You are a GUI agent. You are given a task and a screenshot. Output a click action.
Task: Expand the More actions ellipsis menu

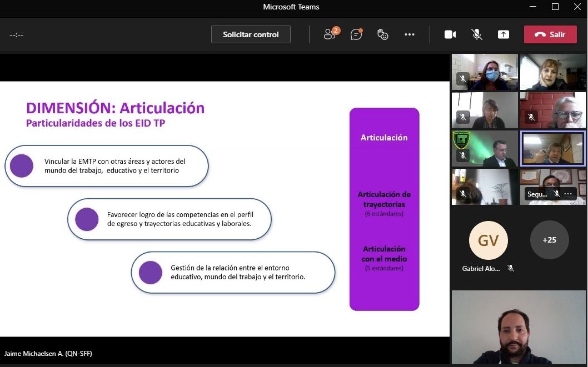pyautogui.click(x=410, y=34)
